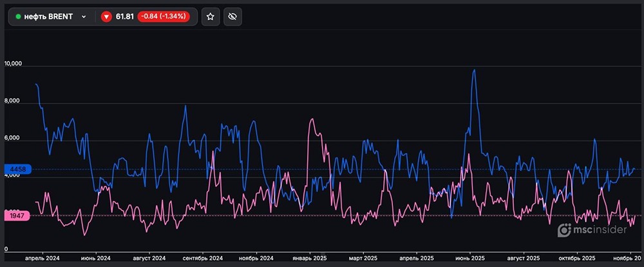The image size is (644, 267).
Task: Click the июнь 2025 axis label
Action: (x=470, y=258)
